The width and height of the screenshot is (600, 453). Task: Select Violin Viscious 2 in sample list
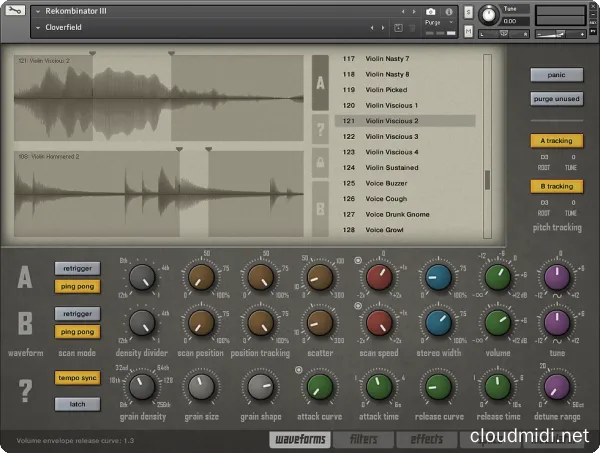pyautogui.click(x=405, y=121)
